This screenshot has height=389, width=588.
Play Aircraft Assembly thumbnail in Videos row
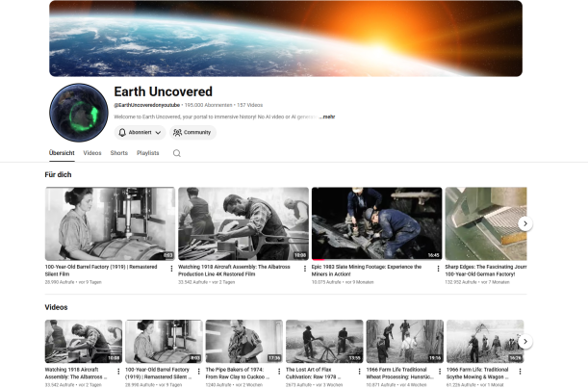[x=84, y=342]
